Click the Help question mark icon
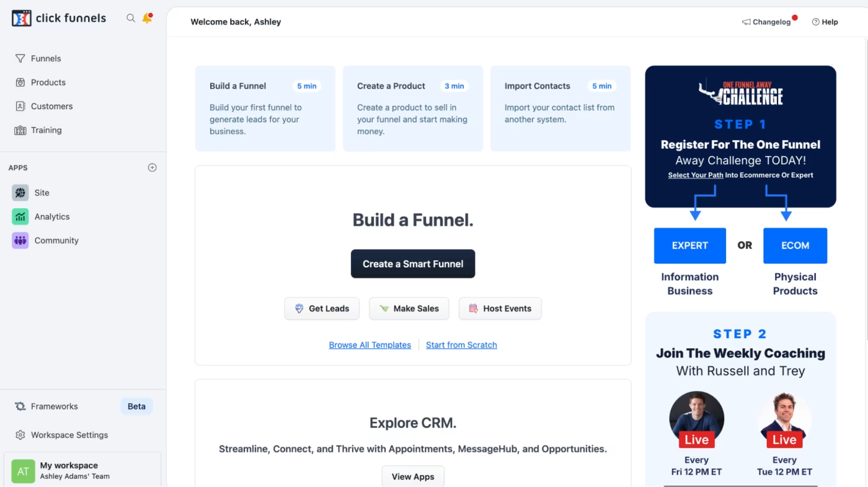868x487 pixels. click(816, 22)
